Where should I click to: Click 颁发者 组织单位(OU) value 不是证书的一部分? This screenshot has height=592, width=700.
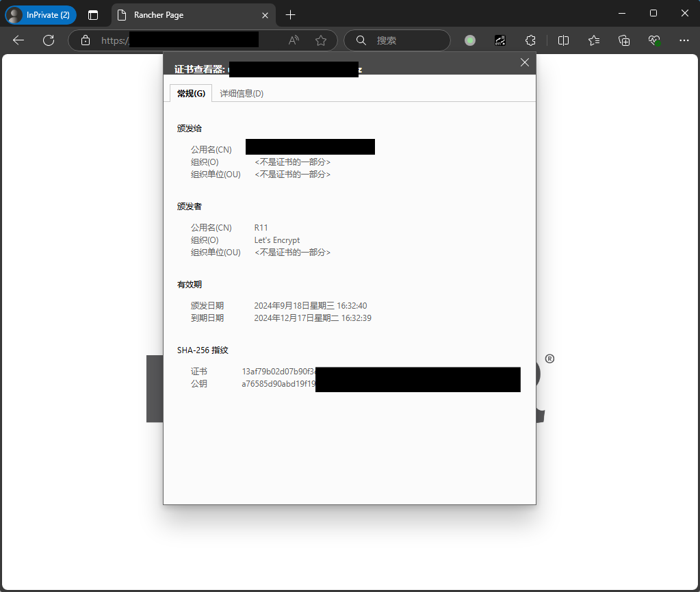(x=292, y=253)
